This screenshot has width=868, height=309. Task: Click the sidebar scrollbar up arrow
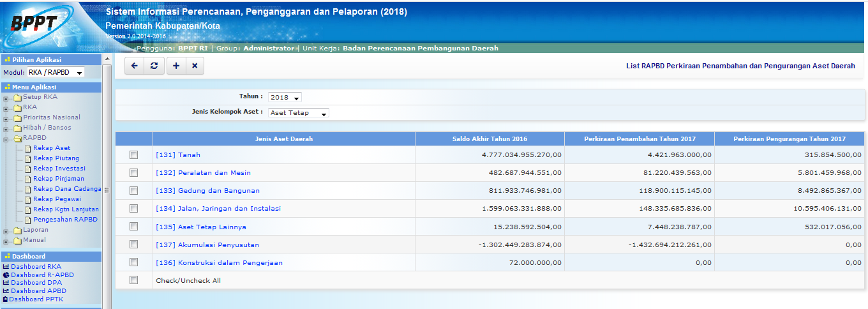107,59
